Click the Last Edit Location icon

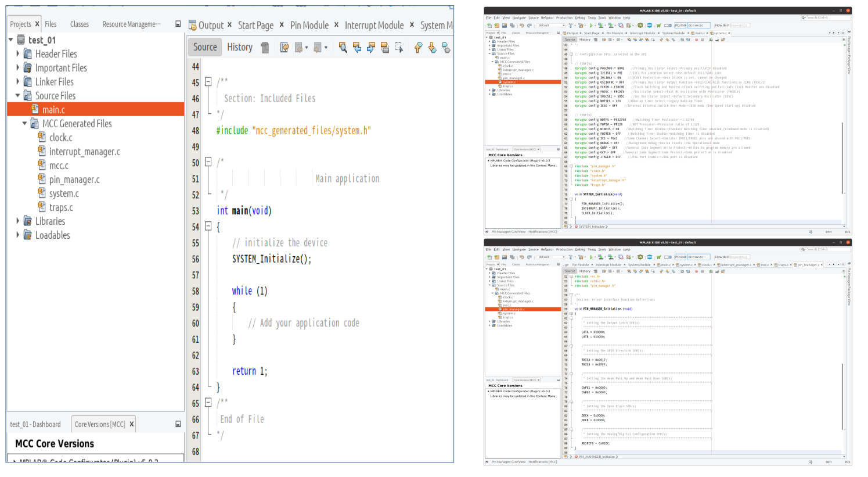point(284,48)
